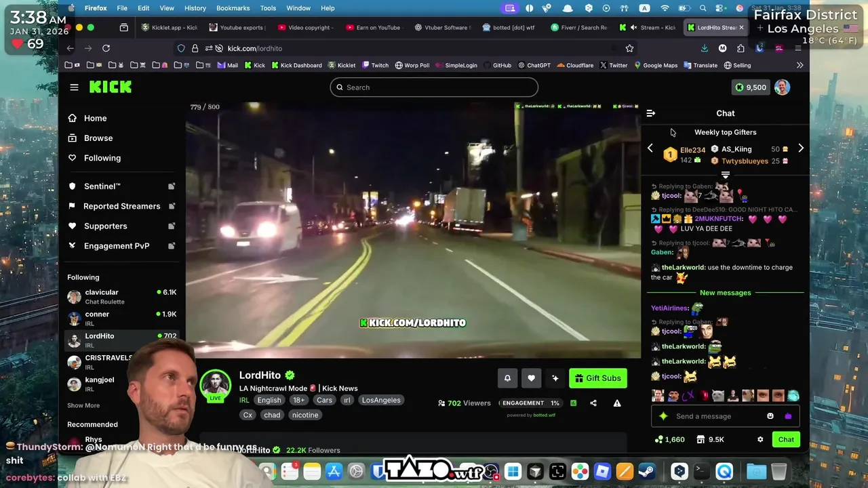The image size is (868, 488).
Task: Go to the previous top gifters page
Action: [x=650, y=148]
